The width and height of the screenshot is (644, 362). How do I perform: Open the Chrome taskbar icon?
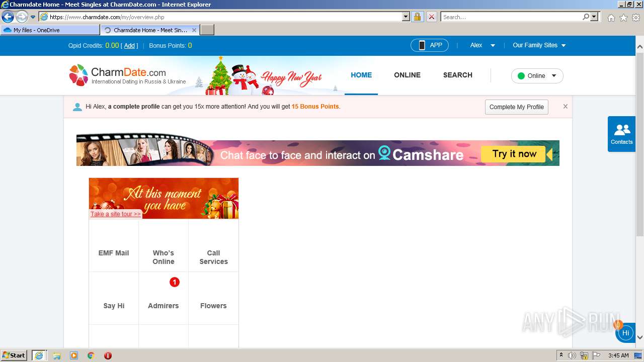point(91,355)
